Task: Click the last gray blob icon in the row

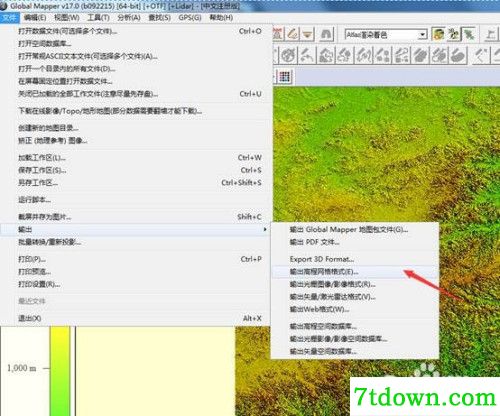Action: point(458,55)
